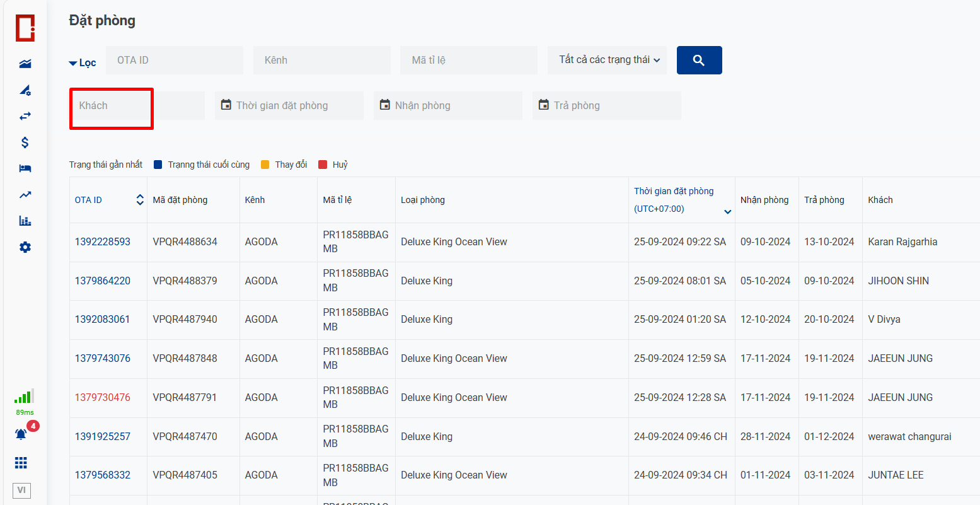Image resolution: width=980 pixels, height=505 pixels.
Task: Open the Nhận phòng date picker field
Action: point(448,106)
